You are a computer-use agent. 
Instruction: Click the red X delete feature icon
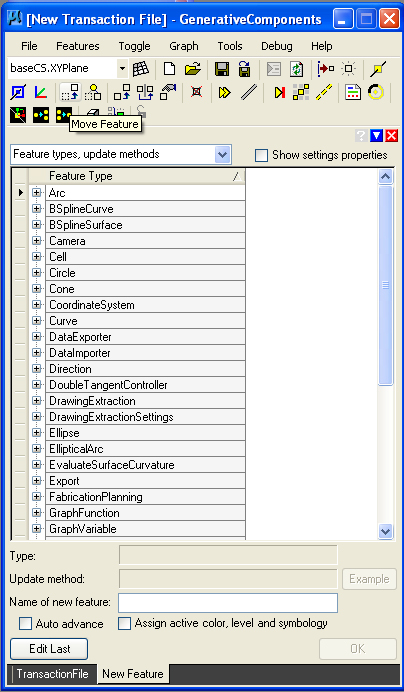point(196,92)
